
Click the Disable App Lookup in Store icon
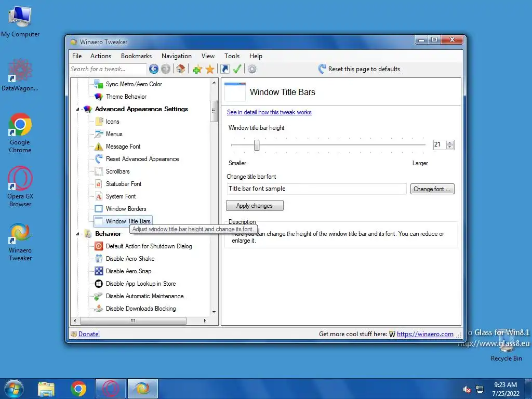click(x=99, y=284)
